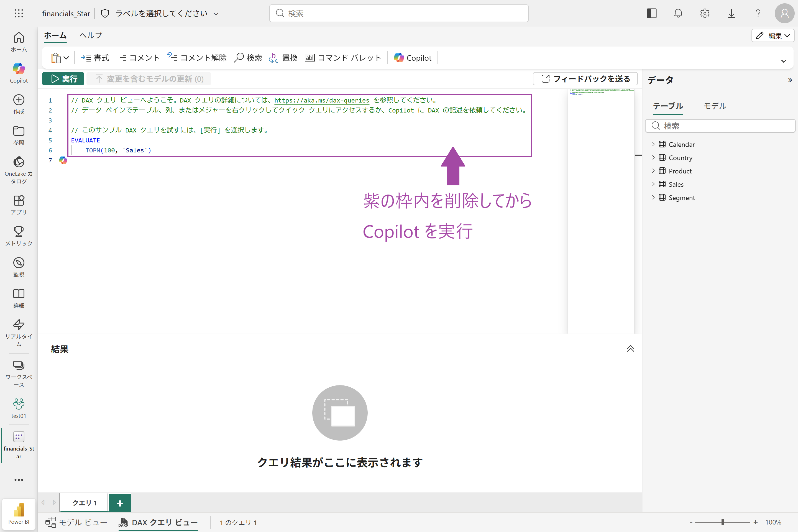Open the paste options dropdown arrow

[x=66, y=58]
